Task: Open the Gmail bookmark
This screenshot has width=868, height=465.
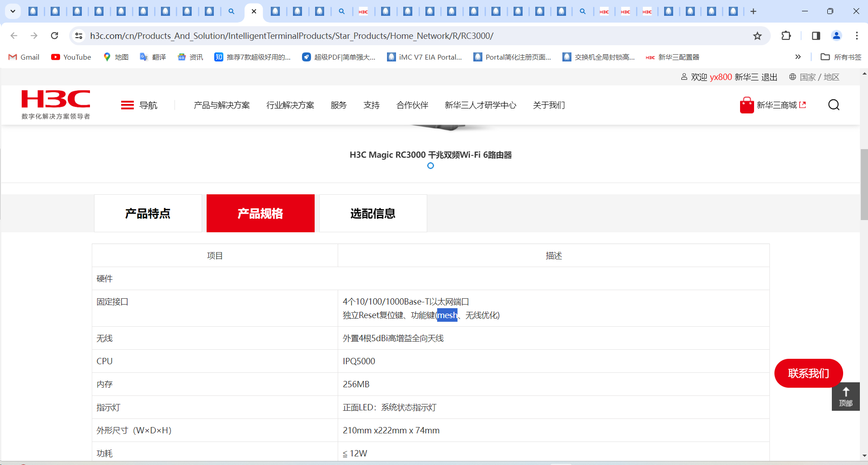Action: (24, 57)
